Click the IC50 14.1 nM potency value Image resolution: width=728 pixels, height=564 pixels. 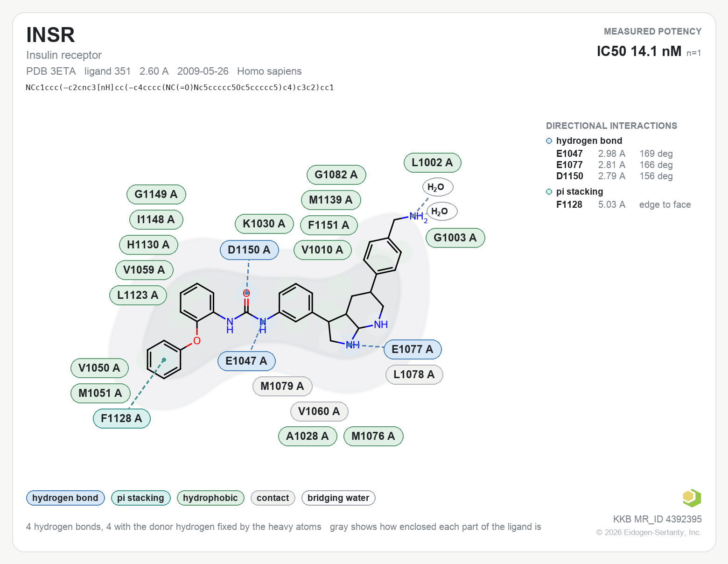click(639, 51)
